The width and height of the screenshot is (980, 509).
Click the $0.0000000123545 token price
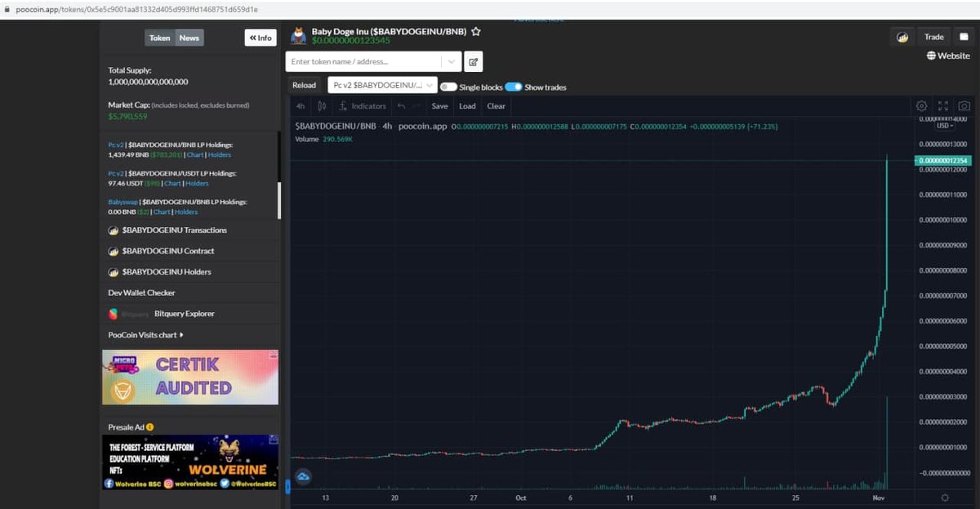(x=351, y=40)
